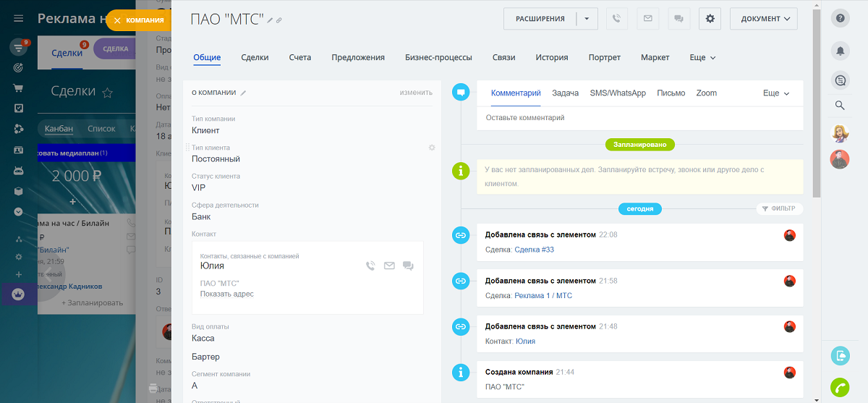This screenshot has height=403, width=868.
Task: Click the email envelope icon in header
Action: 647,19
